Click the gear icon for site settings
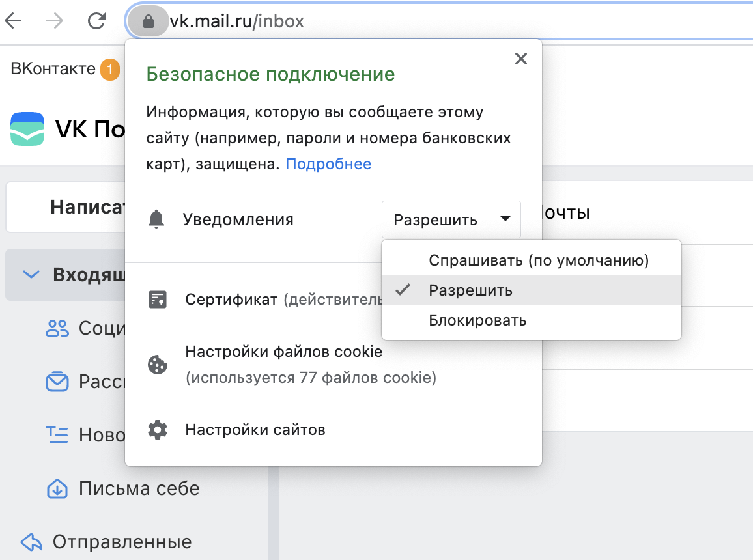The width and height of the screenshot is (753, 560). point(158,430)
